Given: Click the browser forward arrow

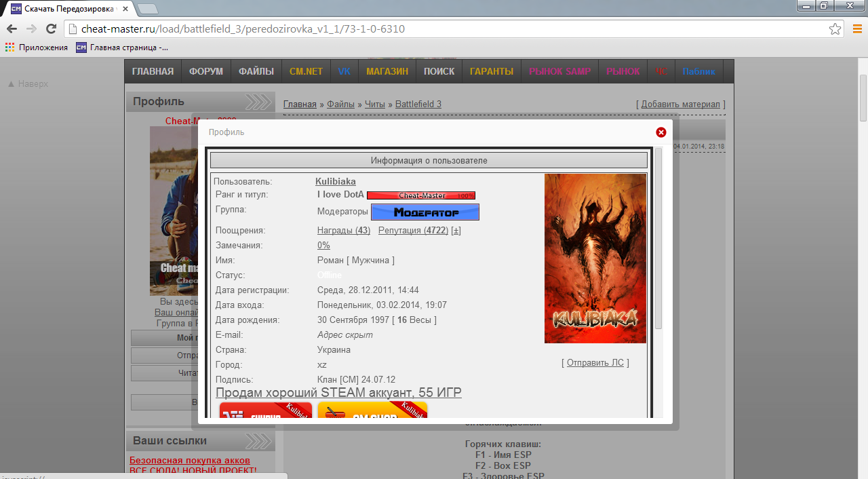Looking at the screenshot, I should 31,29.
